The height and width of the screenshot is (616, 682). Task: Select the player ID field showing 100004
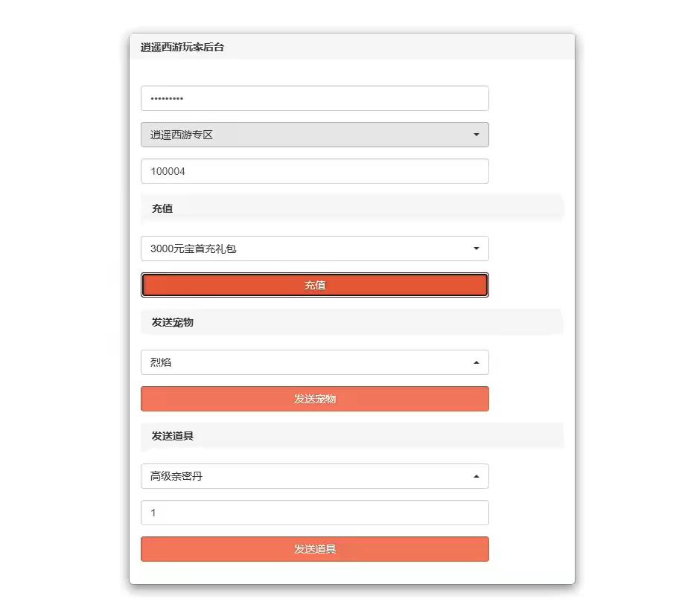(x=314, y=170)
